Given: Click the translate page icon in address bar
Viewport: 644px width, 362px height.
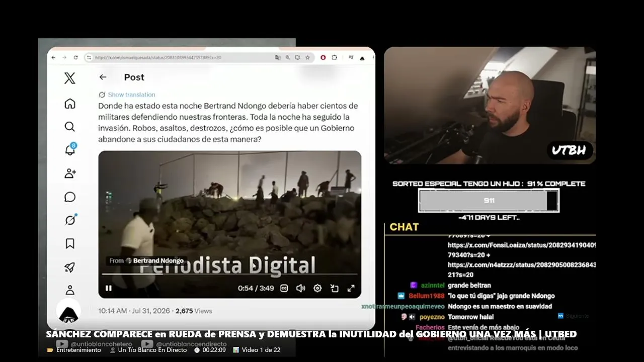Looking at the screenshot, I should click(x=277, y=57).
